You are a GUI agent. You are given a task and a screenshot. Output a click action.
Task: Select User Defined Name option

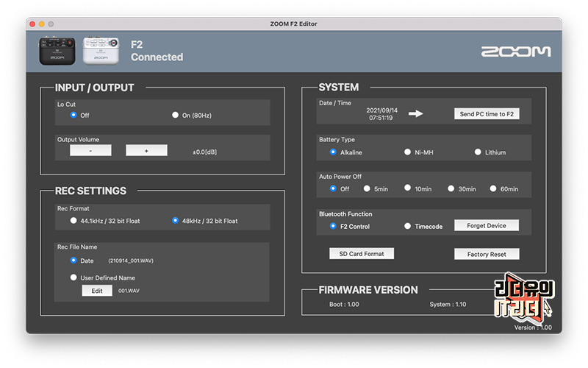73,277
